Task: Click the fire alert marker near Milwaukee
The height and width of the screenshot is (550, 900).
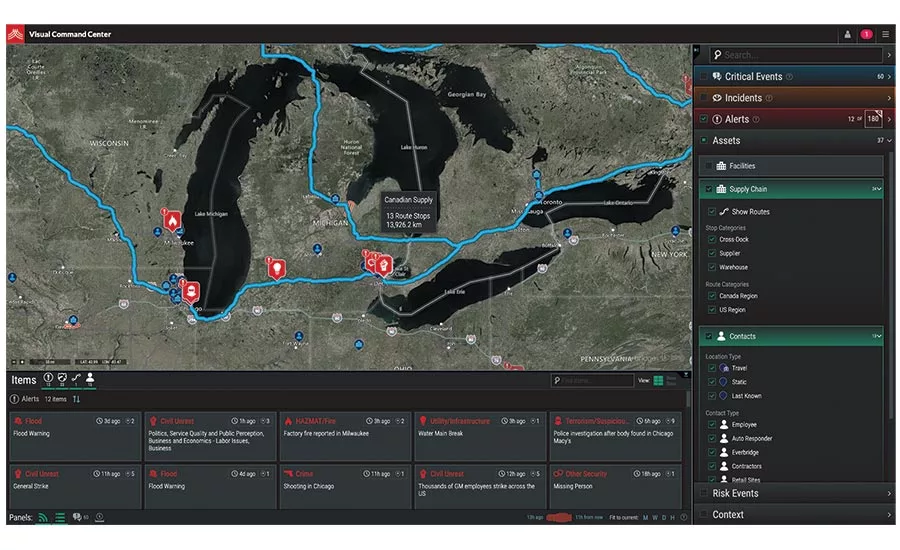Action: [171, 217]
